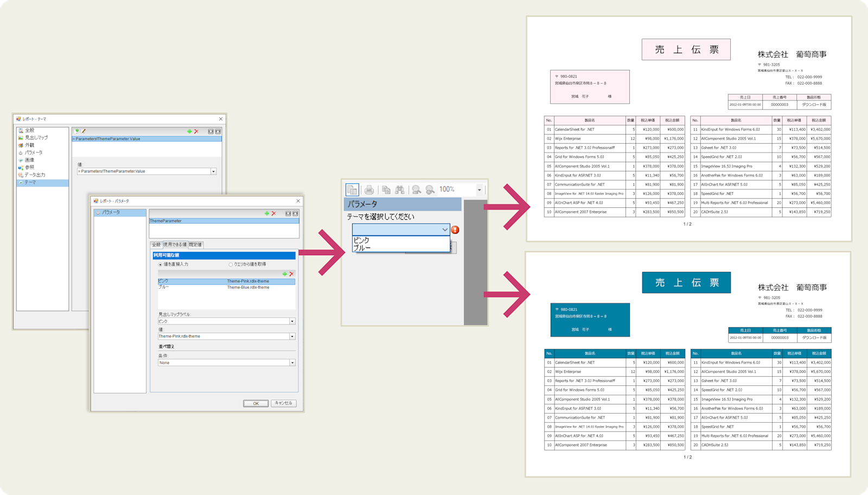The height and width of the screenshot is (495, 868).
Task: Click キャンセル in the Parameter dialog
Action: (x=283, y=403)
